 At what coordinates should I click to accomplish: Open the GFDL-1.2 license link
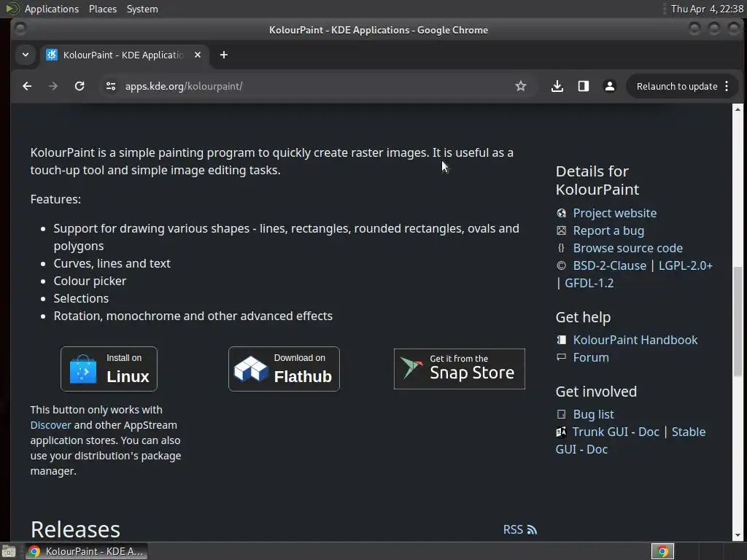(x=589, y=284)
